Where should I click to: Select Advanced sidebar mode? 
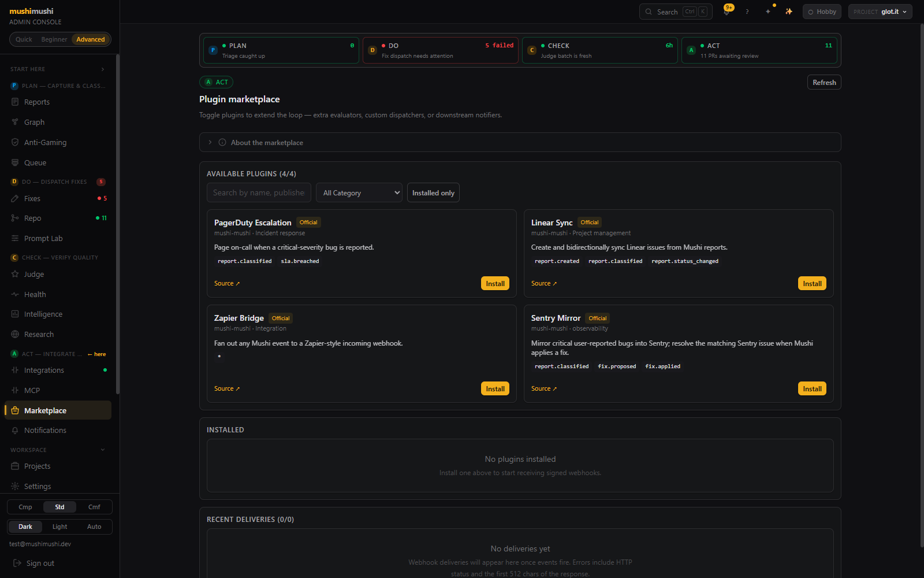(x=91, y=39)
